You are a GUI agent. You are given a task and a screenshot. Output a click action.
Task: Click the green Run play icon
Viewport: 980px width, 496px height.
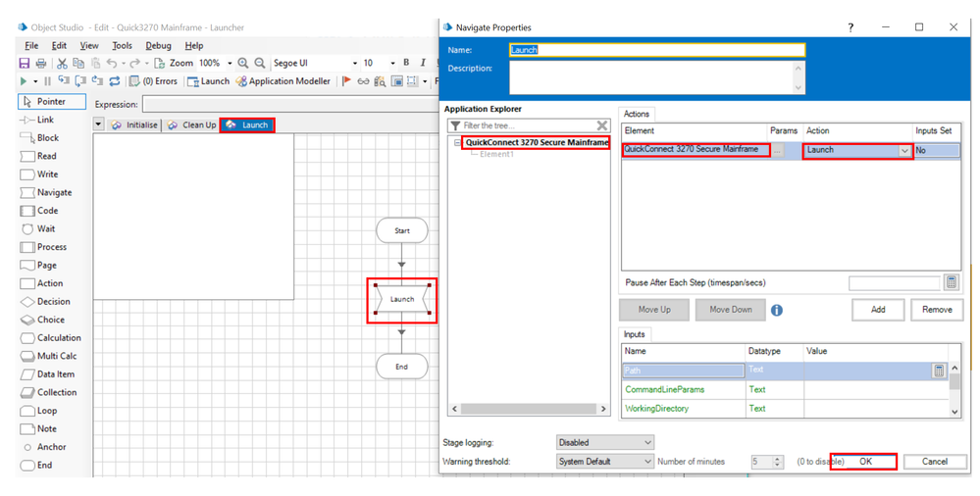[24, 81]
